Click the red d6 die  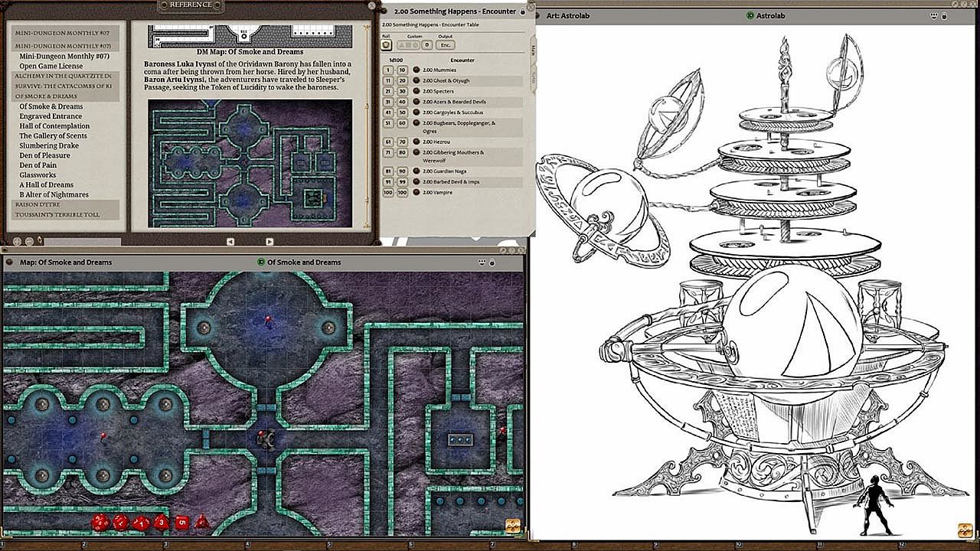[181, 523]
